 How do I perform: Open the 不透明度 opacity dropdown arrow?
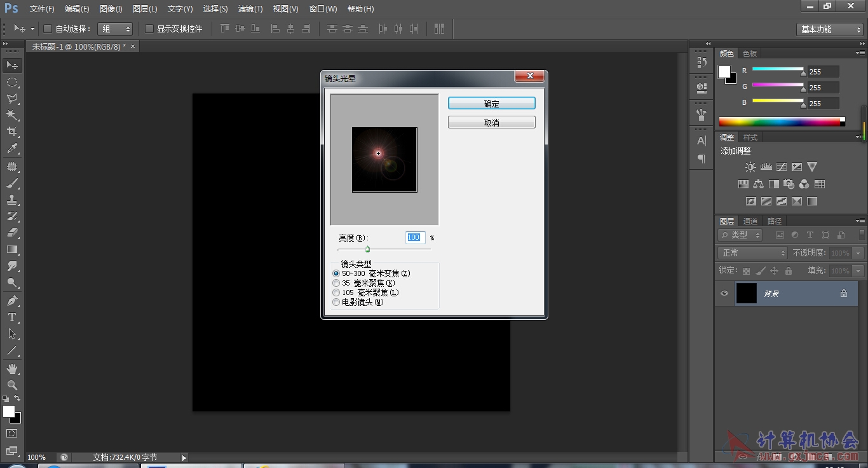[858, 253]
